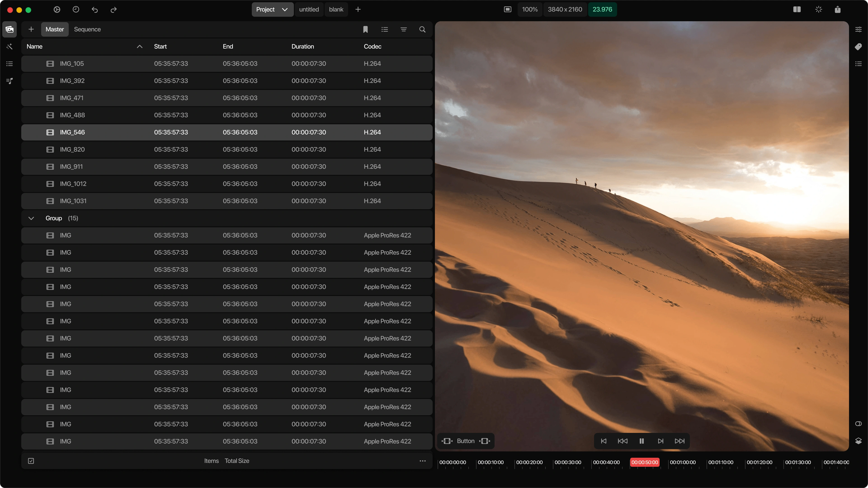Image resolution: width=868 pixels, height=488 pixels.
Task: Toggle the select-all checkbox at bottom
Action: [x=31, y=461]
